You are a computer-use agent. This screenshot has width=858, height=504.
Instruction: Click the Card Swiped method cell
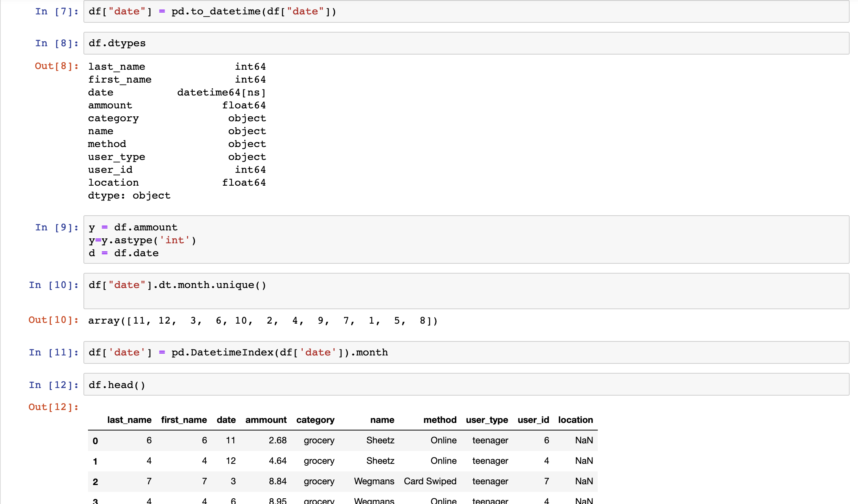tap(430, 481)
